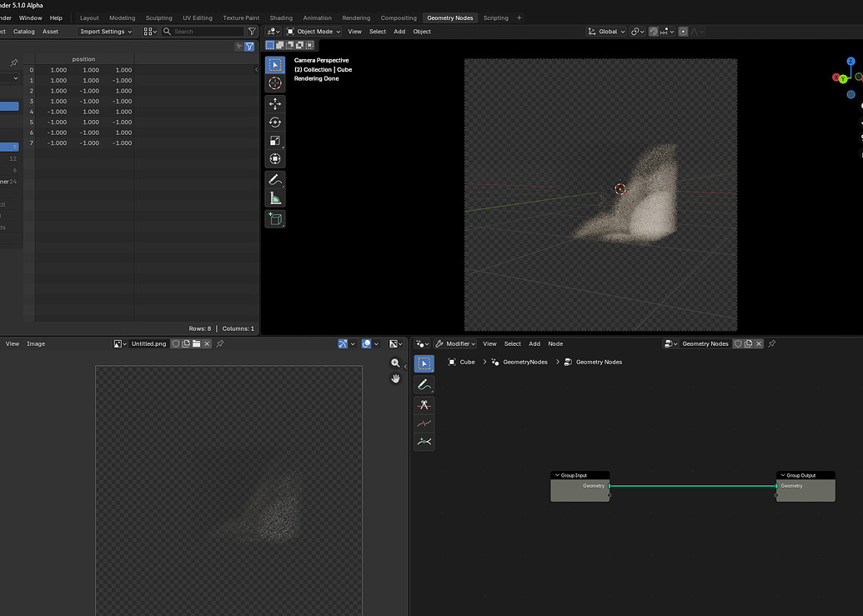Open the Global transform orientation dropdown
The image size is (863, 616).
(606, 32)
